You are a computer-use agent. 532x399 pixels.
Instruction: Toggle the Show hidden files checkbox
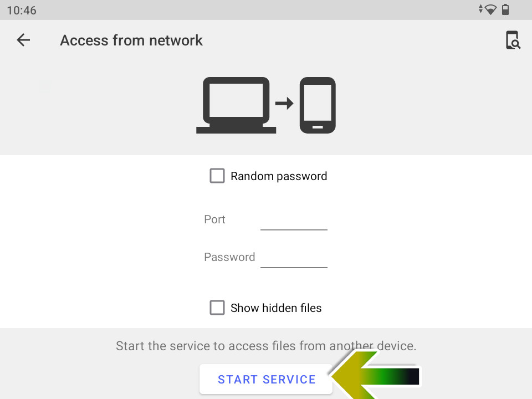point(217,308)
